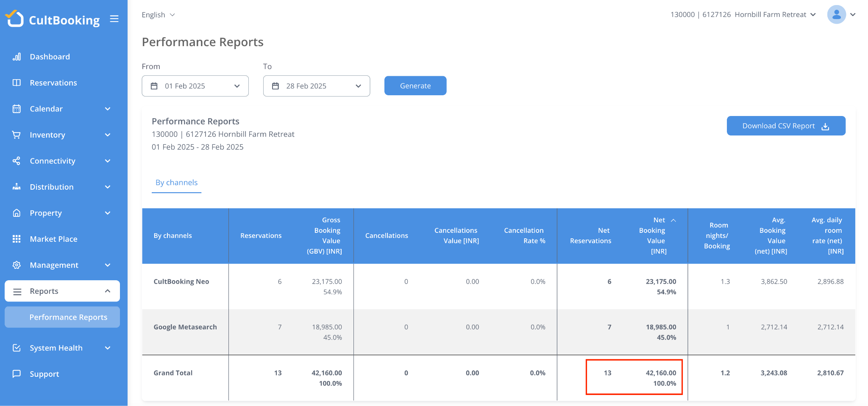Open the From date picker
This screenshot has height=406, width=868.
(x=195, y=86)
